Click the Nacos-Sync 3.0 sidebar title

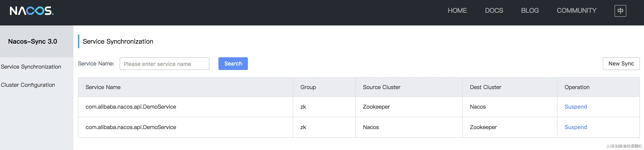pyautogui.click(x=32, y=41)
